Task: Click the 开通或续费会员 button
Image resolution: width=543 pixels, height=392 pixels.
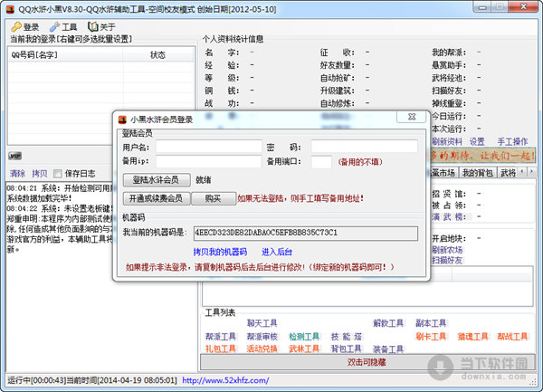Action: click(x=157, y=198)
